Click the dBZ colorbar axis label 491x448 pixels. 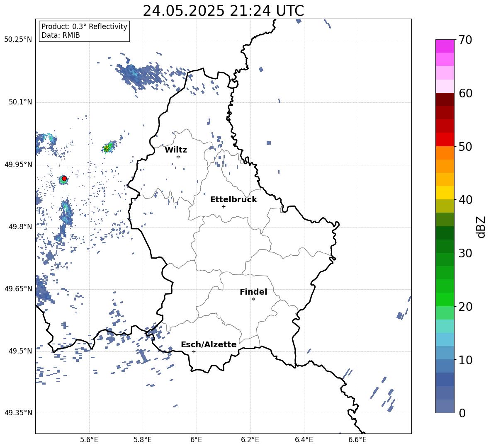pos(481,227)
